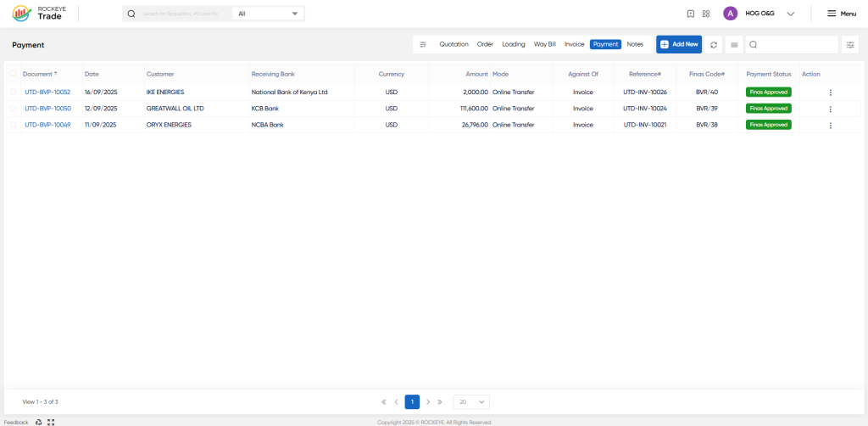868x426 pixels.
Task: Switch to the Loading tab
Action: (x=514, y=44)
